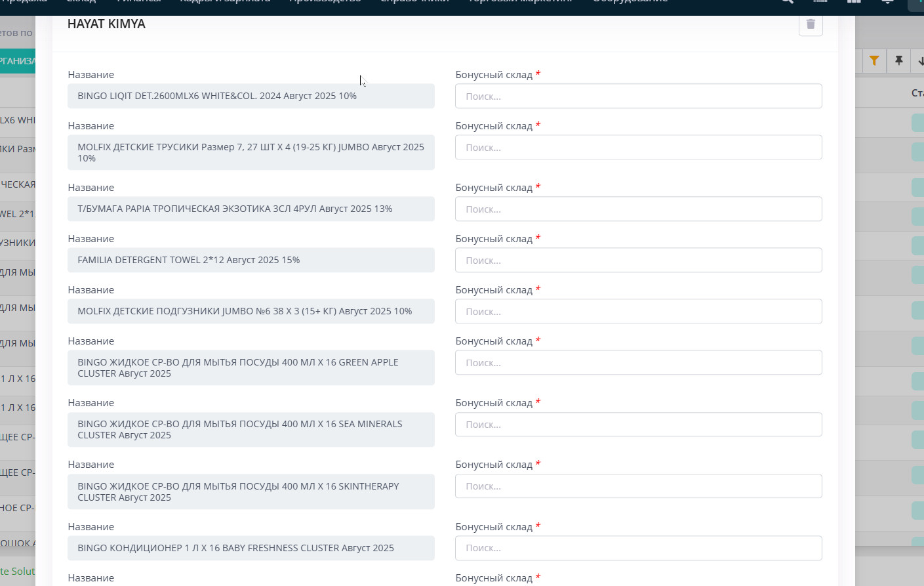
Task: Click name text FAMILIA DETERGENT TOWEL 2*12
Action: [x=188, y=260]
